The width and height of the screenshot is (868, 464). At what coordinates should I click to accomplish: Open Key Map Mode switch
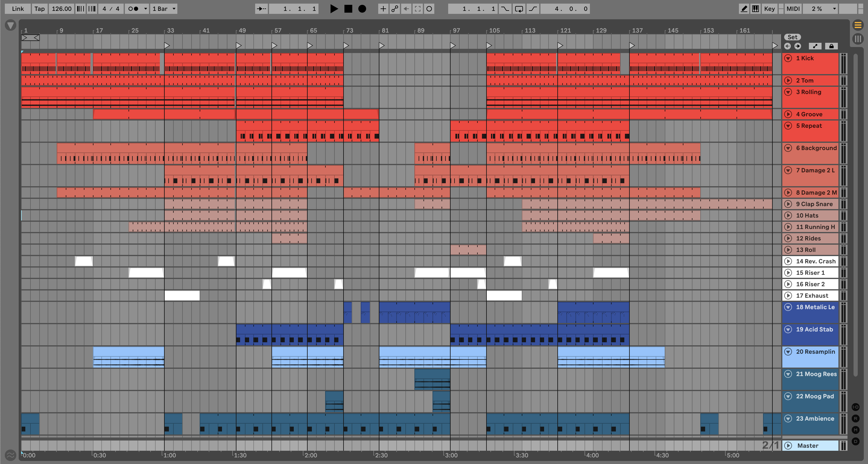click(x=769, y=9)
